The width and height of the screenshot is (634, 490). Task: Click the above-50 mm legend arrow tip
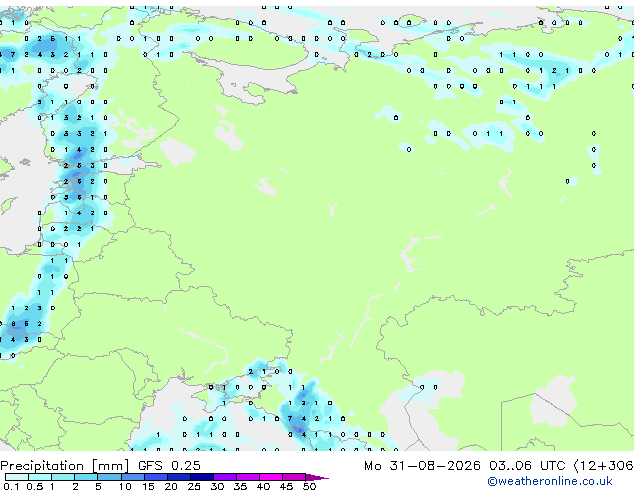317,478
